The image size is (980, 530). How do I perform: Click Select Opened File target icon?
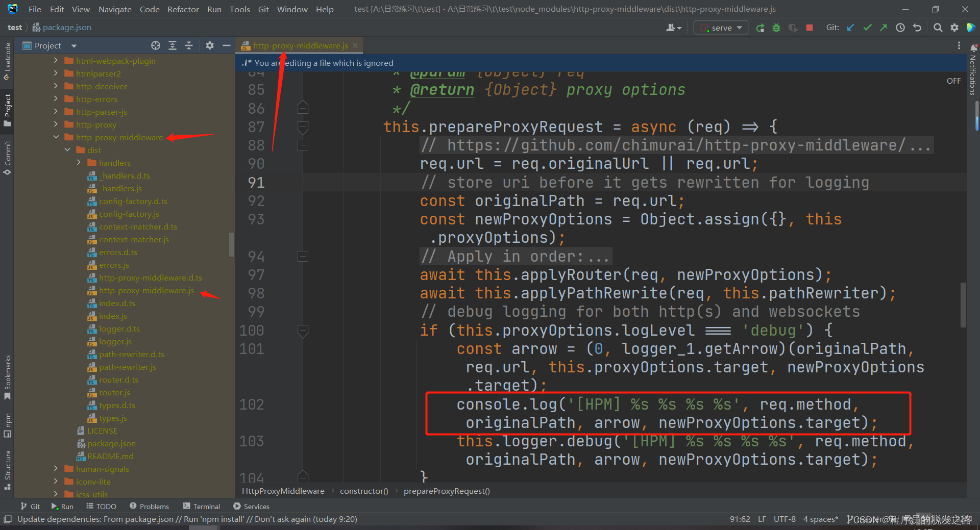pos(156,46)
